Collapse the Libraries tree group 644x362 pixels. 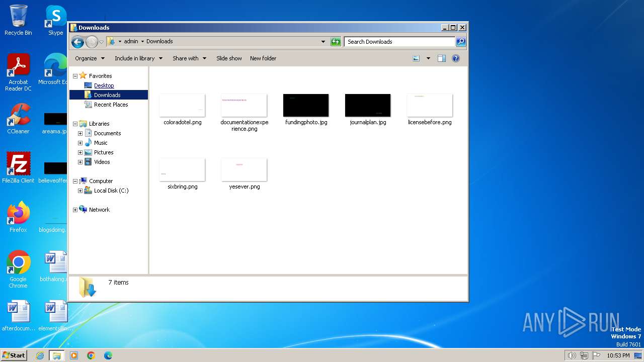click(x=75, y=124)
